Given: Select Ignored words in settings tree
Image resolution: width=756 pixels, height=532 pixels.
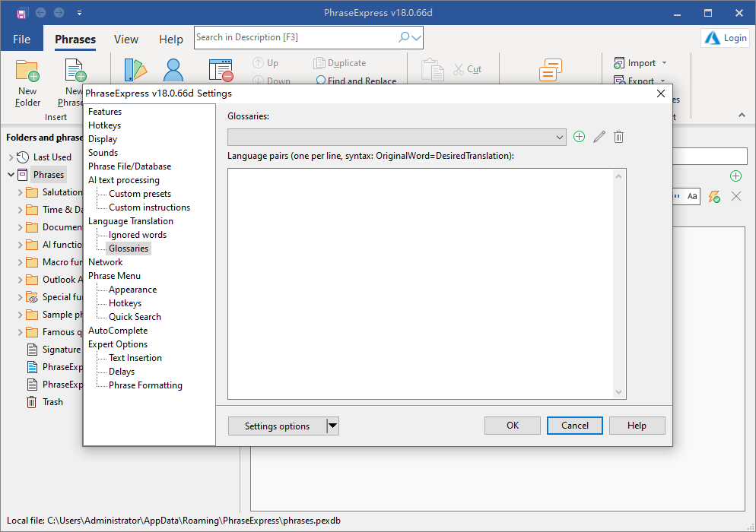Looking at the screenshot, I should click(137, 235).
